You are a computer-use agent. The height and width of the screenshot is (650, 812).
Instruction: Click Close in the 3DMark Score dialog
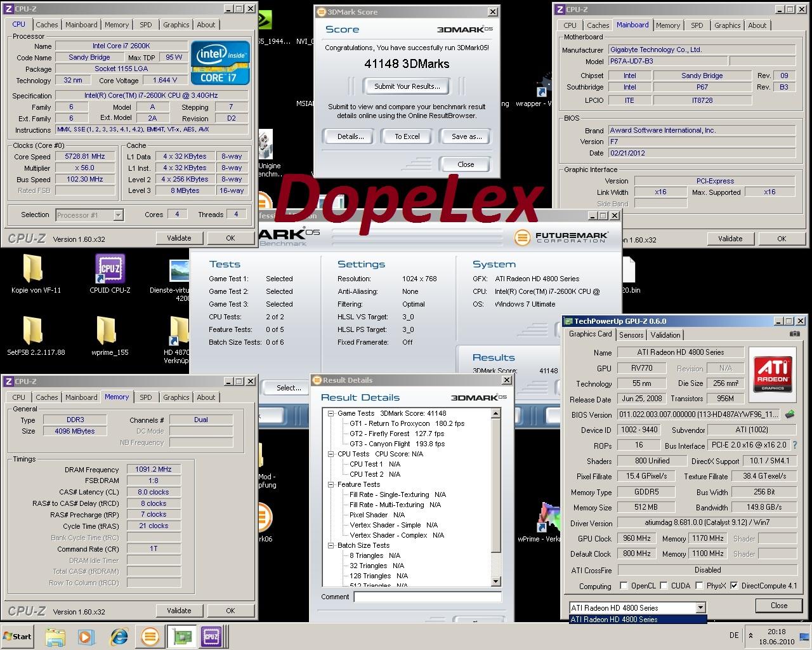[x=466, y=164]
